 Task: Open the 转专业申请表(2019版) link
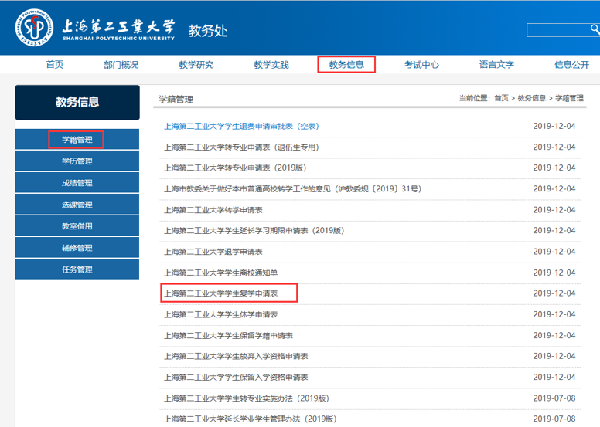click(235, 168)
